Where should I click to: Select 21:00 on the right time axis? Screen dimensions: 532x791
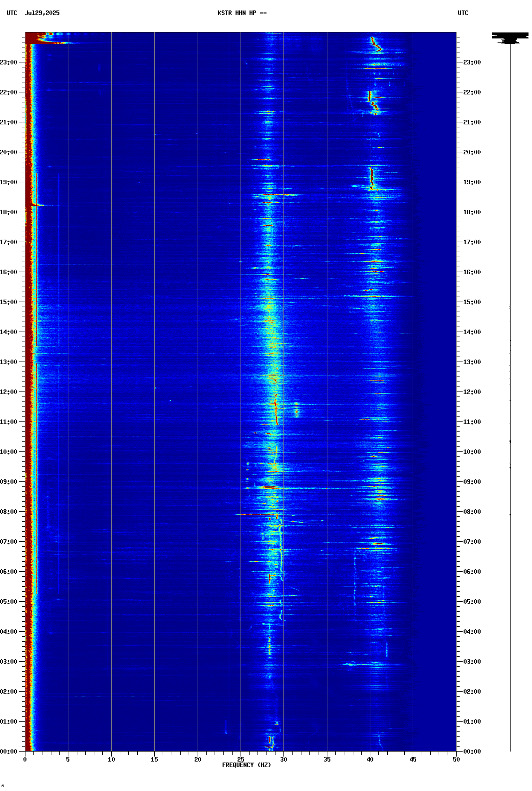(472, 122)
